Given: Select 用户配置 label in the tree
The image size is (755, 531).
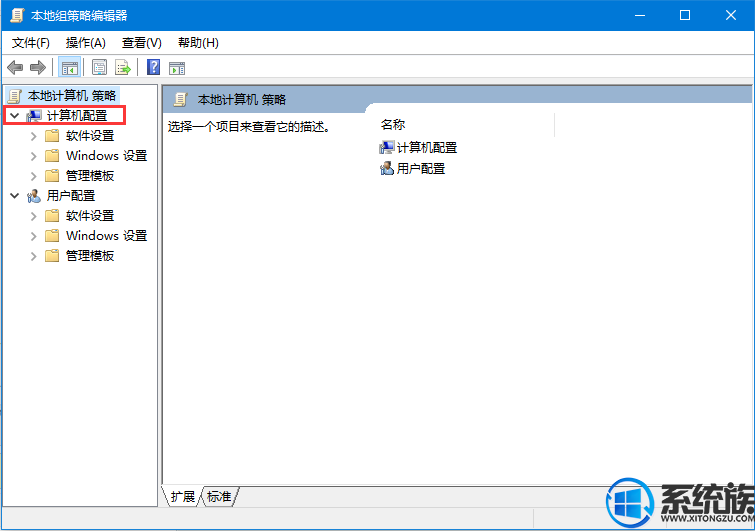Looking at the screenshot, I should (71, 196).
